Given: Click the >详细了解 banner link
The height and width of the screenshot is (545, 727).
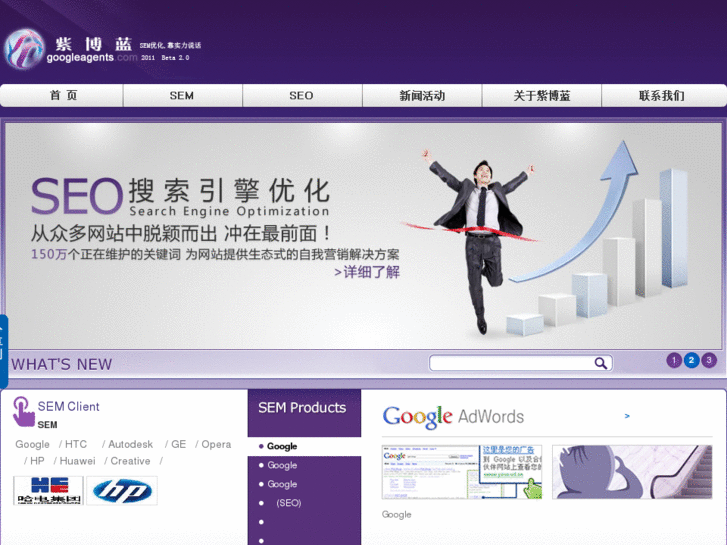Looking at the screenshot, I should [367, 272].
